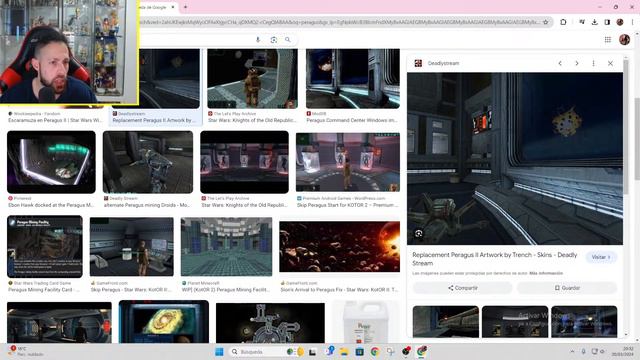
Task: Click 'Peragus Command Center Windows' caption link
Action: click(x=352, y=120)
